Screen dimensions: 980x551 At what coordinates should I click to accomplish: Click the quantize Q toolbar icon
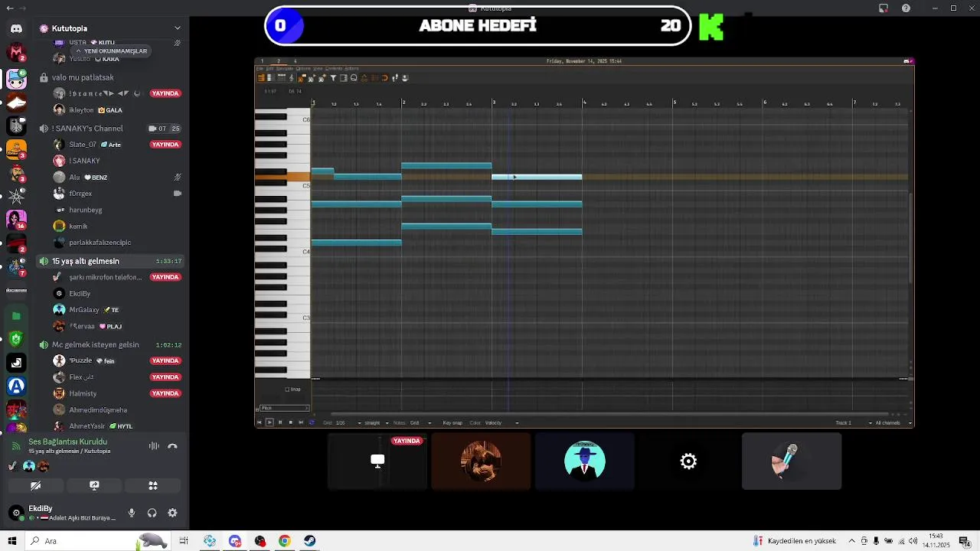[354, 77]
